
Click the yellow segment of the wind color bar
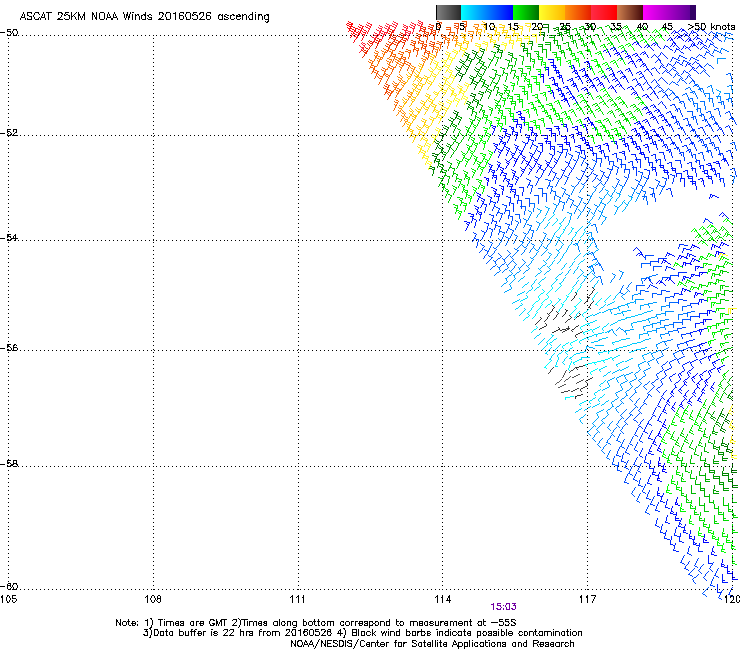(x=552, y=12)
